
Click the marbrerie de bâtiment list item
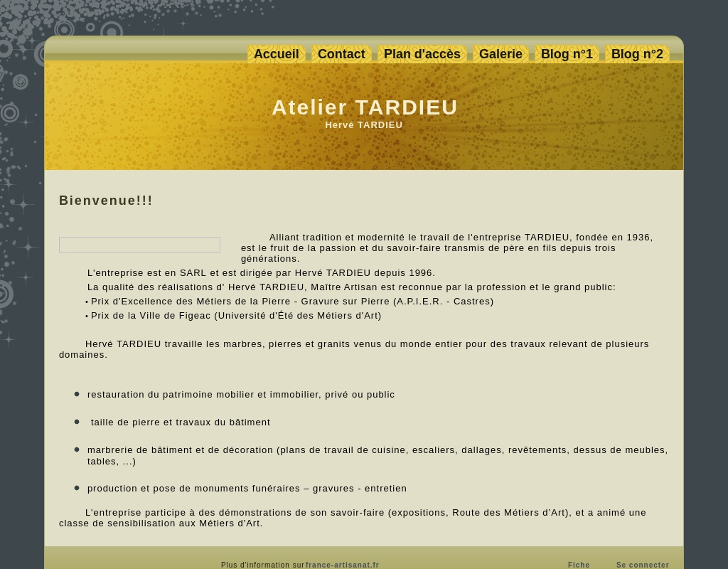point(378,456)
